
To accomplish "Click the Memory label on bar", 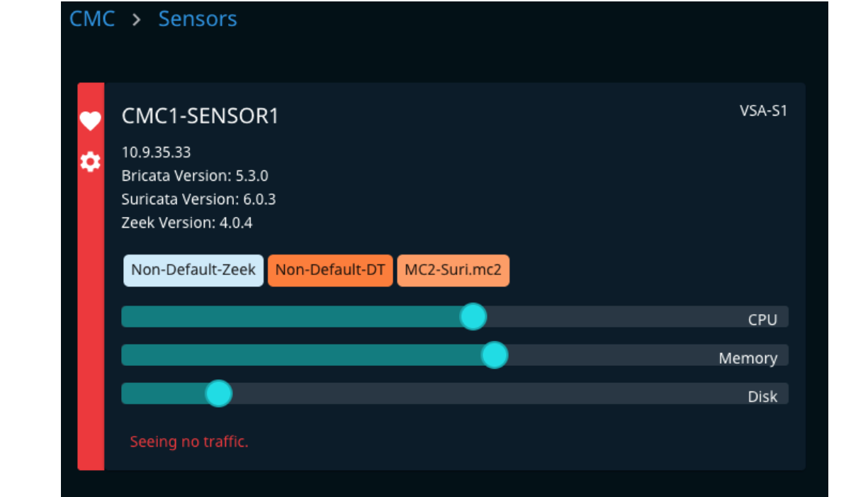I will (x=748, y=358).
